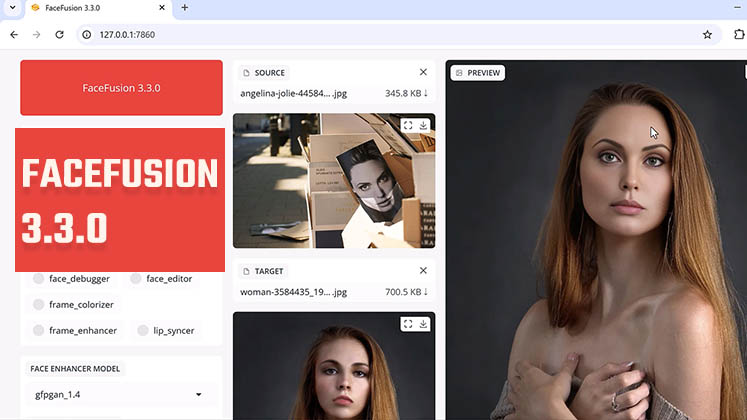747x420 pixels.
Task: Download the target image
Action: point(423,324)
